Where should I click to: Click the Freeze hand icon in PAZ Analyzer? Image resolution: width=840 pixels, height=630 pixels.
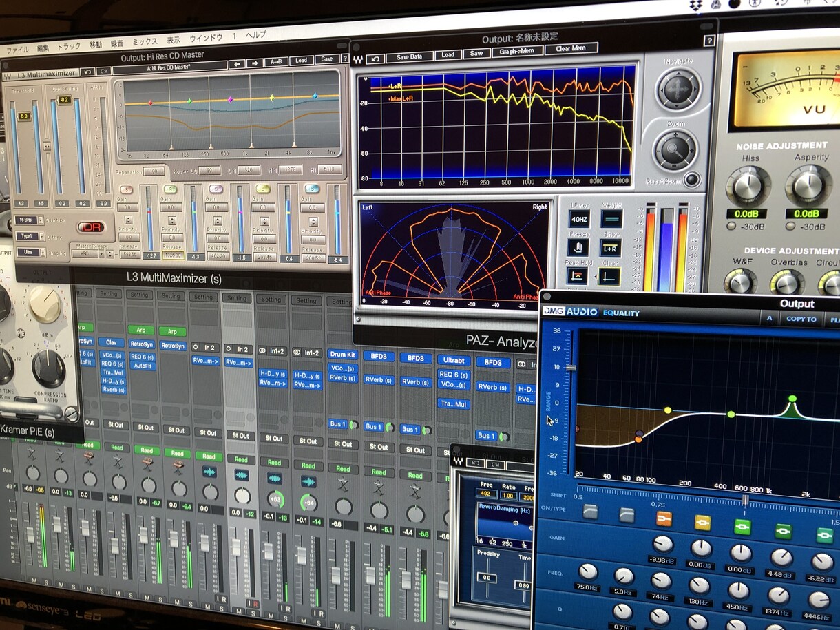click(578, 248)
